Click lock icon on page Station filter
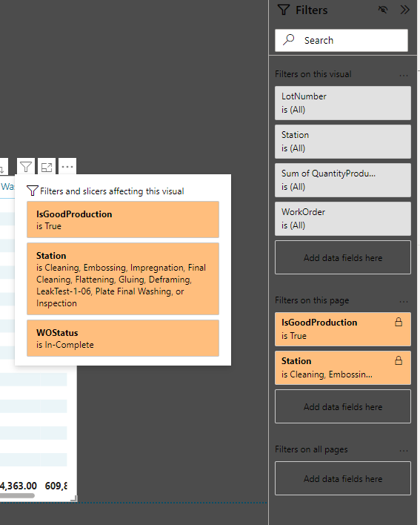Screen dimensions: 420x525 point(399,360)
